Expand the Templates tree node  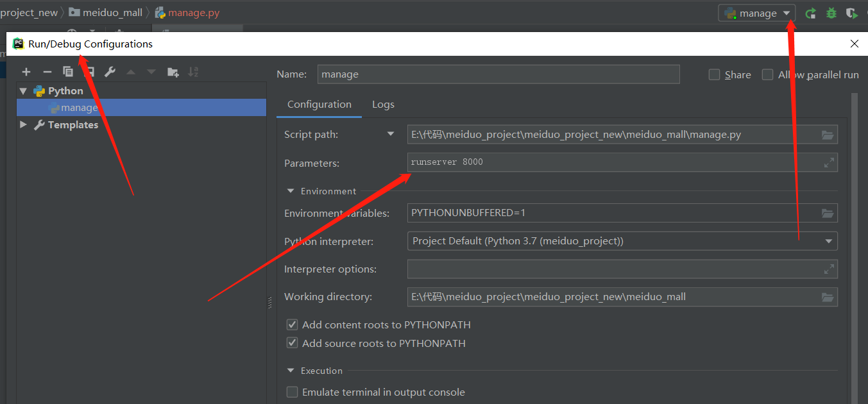click(24, 124)
